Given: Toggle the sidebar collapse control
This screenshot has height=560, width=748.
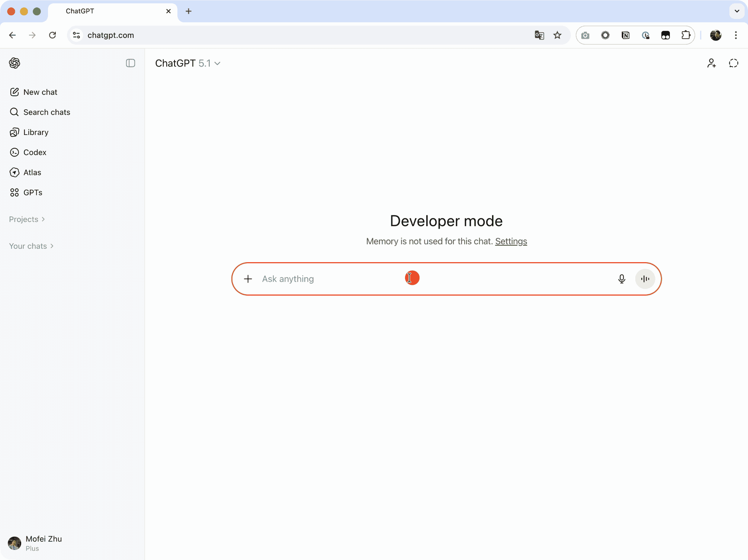Looking at the screenshot, I should pyautogui.click(x=130, y=63).
